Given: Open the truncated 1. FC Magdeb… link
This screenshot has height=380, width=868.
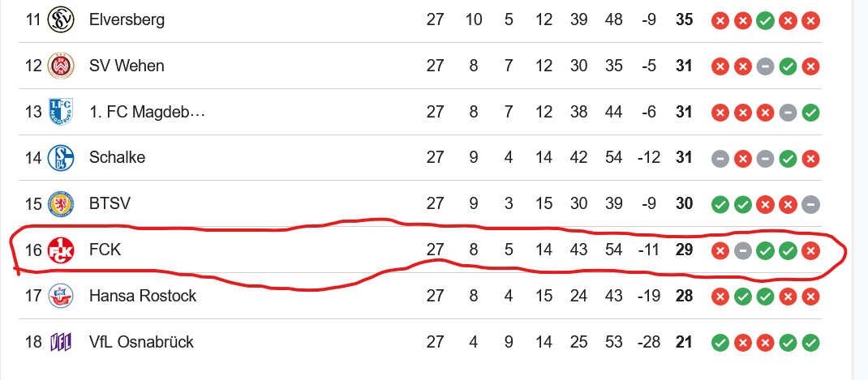Looking at the screenshot, I should (x=148, y=113).
